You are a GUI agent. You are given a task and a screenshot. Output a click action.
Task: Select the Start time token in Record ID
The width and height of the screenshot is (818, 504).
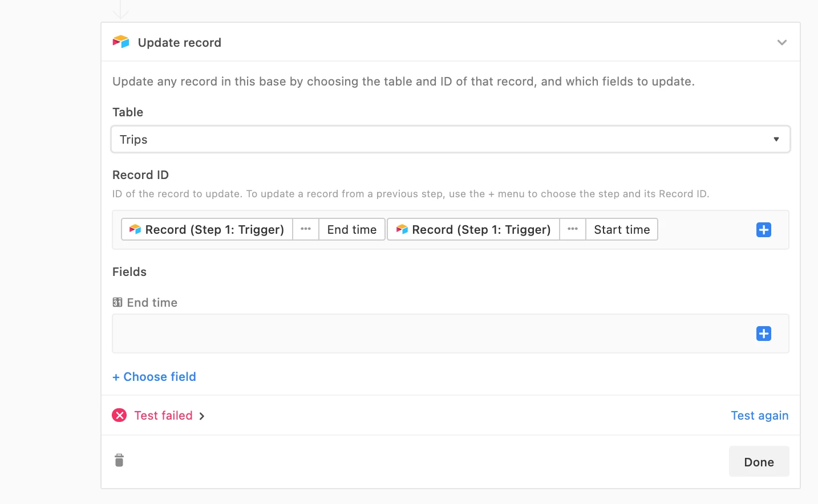(x=622, y=229)
